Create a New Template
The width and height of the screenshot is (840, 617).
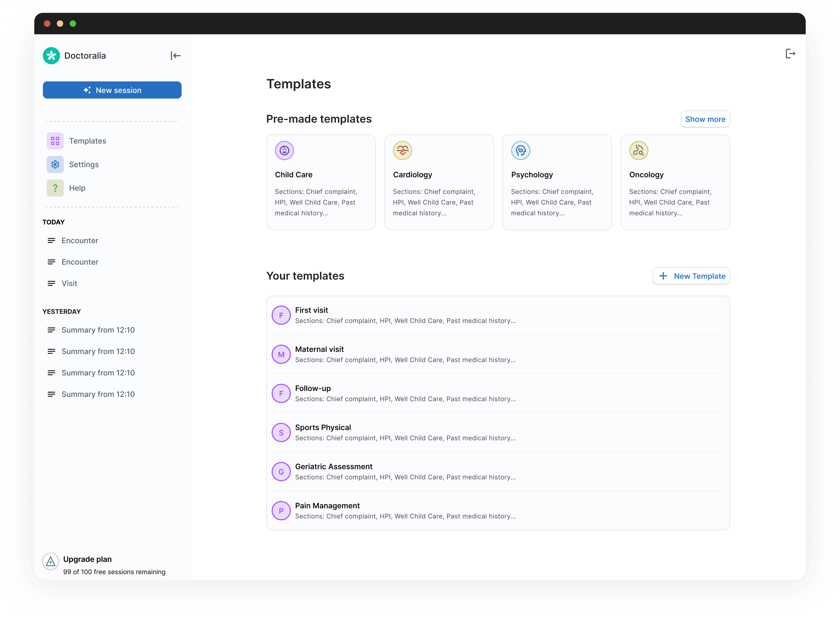coord(691,276)
